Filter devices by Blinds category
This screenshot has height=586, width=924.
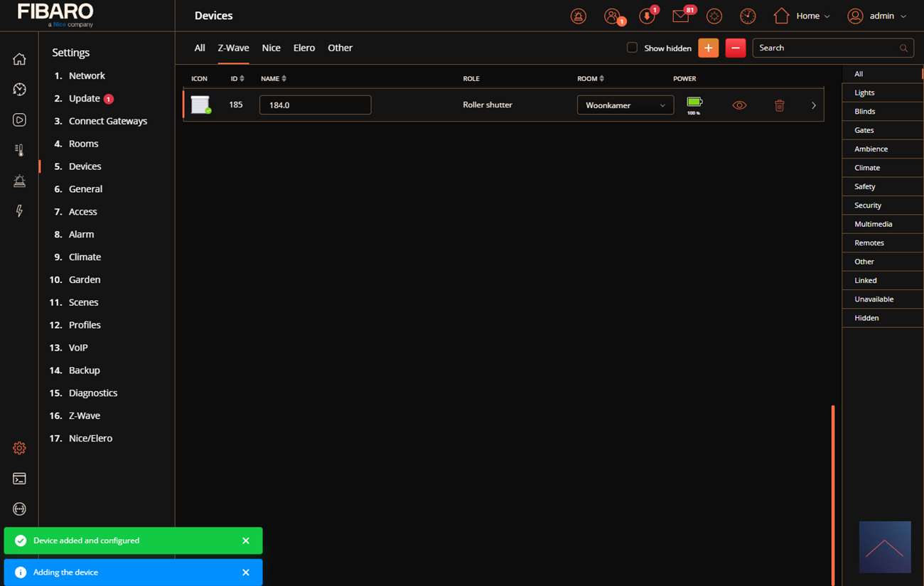(864, 111)
